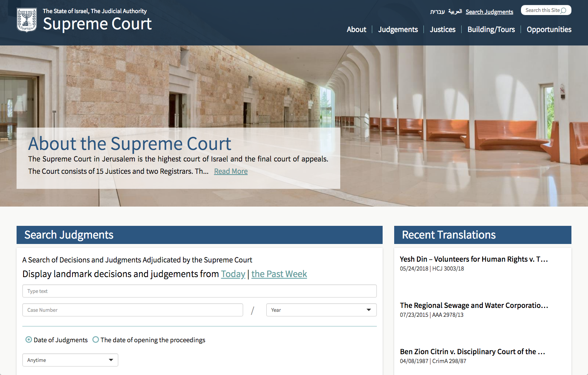Show decisions from the Past Week
This screenshot has width=588, height=375.
[x=279, y=274]
